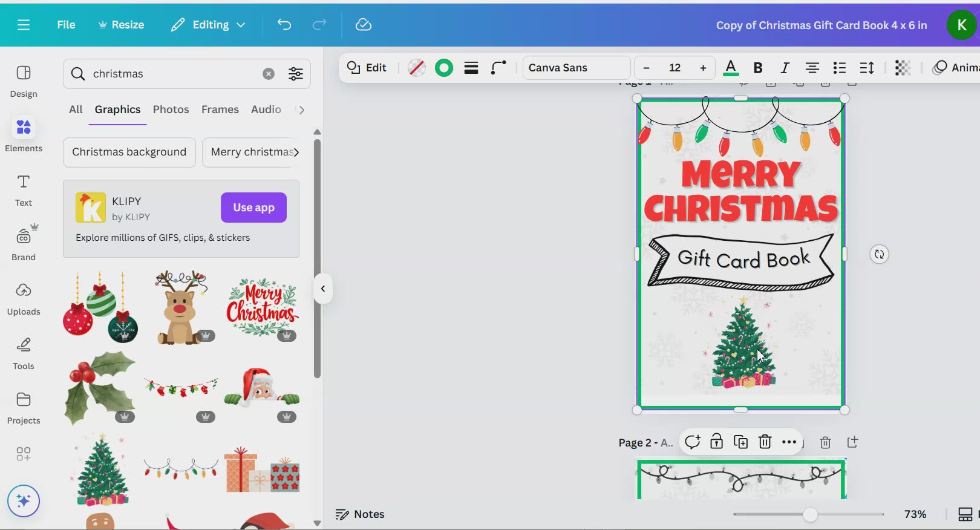Click the green border color swatch
The width and height of the screenshot is (980, 530).
tap(444, 68)
